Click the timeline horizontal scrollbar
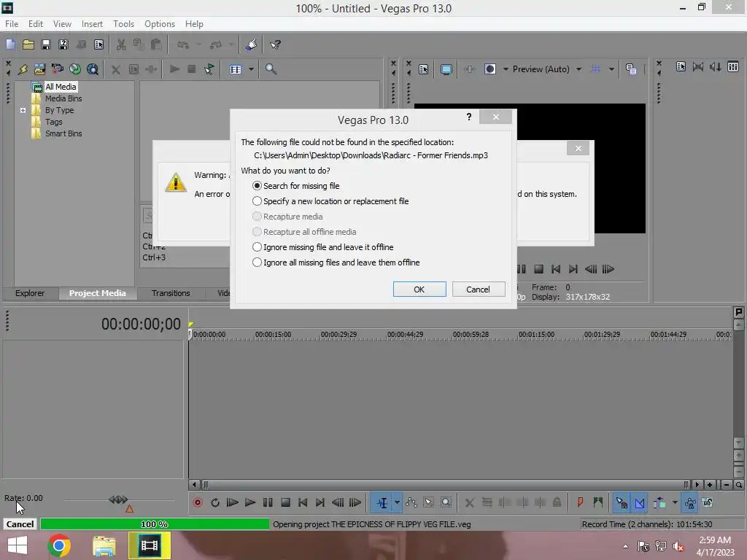Viewport: 747px width, 560px height. (x=445, y=485)
